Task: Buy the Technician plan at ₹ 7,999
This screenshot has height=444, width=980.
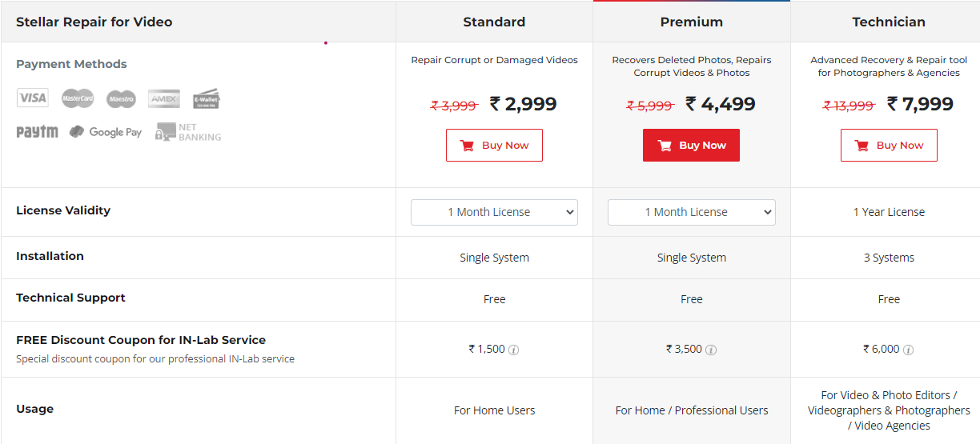Action: pyautogui.click(x=889, y=146)
